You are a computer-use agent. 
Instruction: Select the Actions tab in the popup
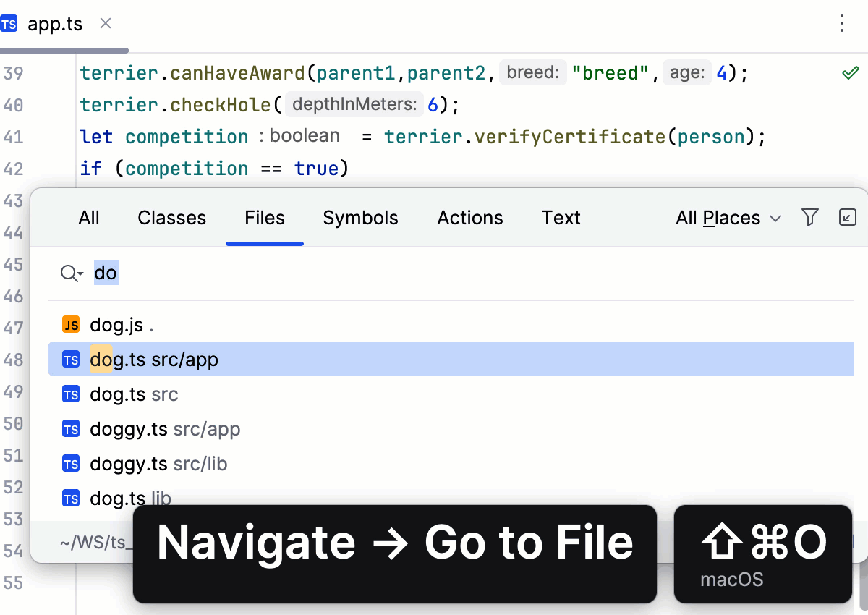coord(469,217)
